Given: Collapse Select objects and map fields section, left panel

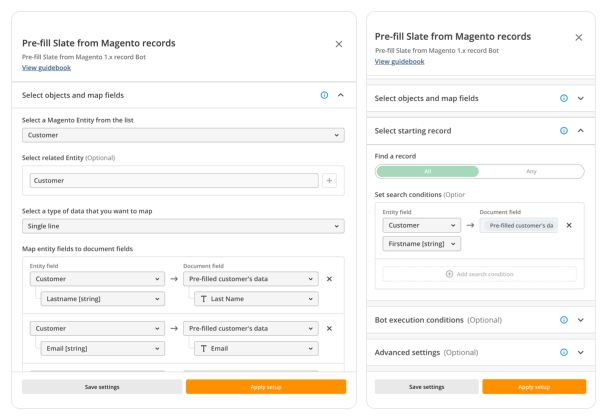Looking at the screenshot, I should coord(340,95).
